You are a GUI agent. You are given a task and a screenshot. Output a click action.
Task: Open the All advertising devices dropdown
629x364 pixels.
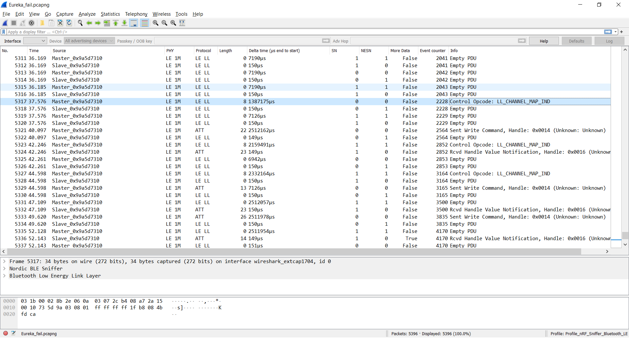pos(89,41)
